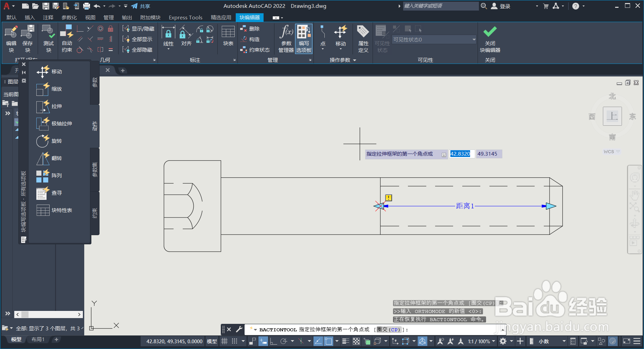Image resolution: width=644 pixels, height=349 pixels.
Task: Click the 登录 sign-in button
Action: pyautogui.click(x=501, y=6)
